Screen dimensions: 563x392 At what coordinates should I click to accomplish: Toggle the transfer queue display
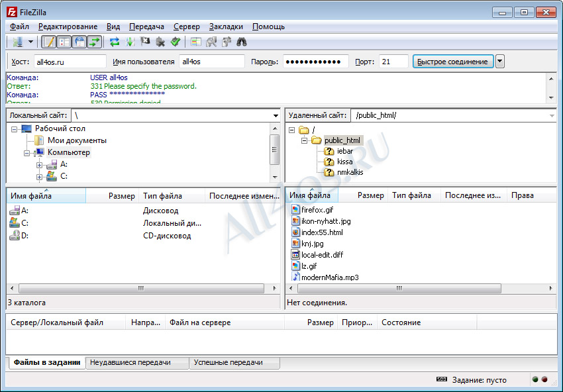pos(95,42)
